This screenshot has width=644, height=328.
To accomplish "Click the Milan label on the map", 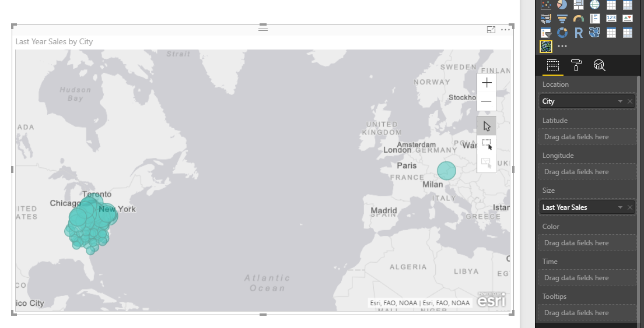I will [433, 185].
